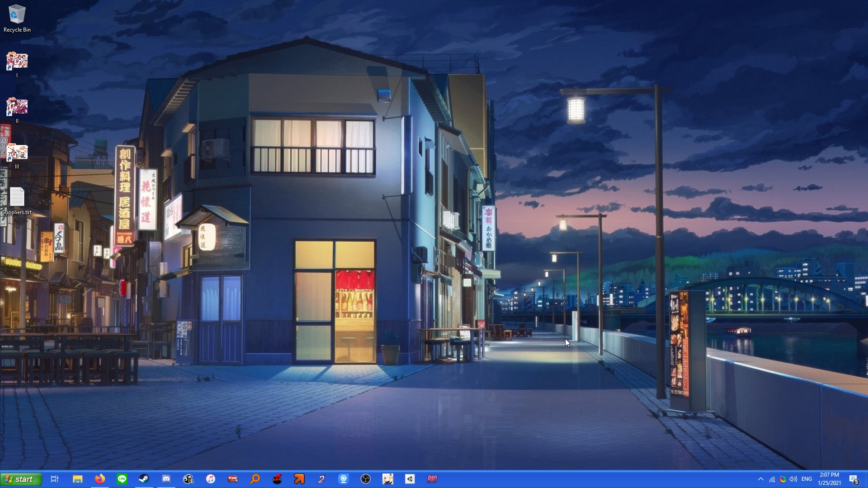Open the blonde anime character app icon

[388, 479]
